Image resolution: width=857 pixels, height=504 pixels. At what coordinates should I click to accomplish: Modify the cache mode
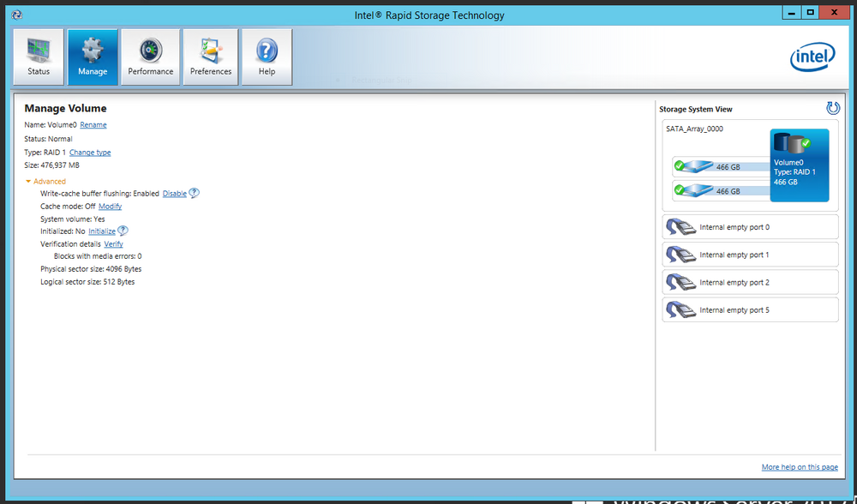tap(110, 207)
